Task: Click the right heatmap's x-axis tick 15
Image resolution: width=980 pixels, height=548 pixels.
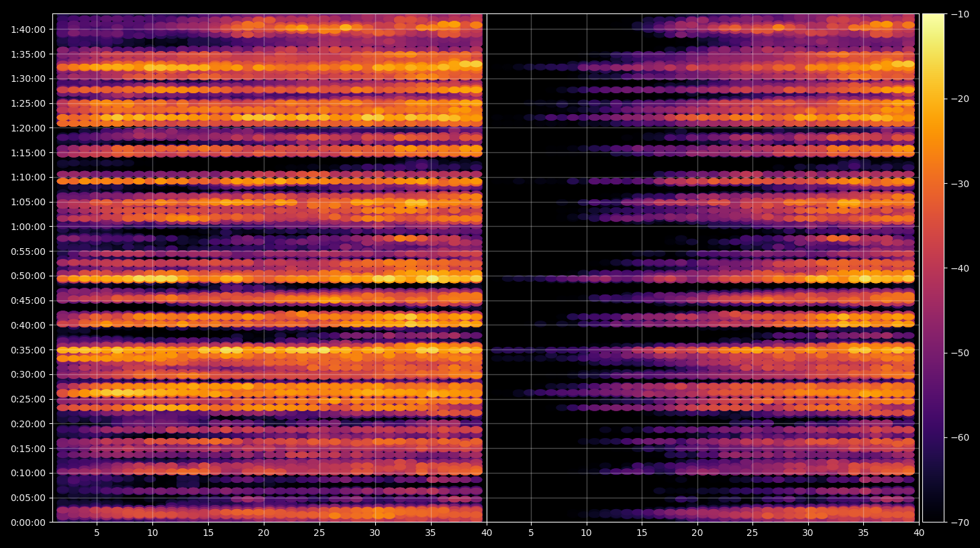Action: click(642, 533)
